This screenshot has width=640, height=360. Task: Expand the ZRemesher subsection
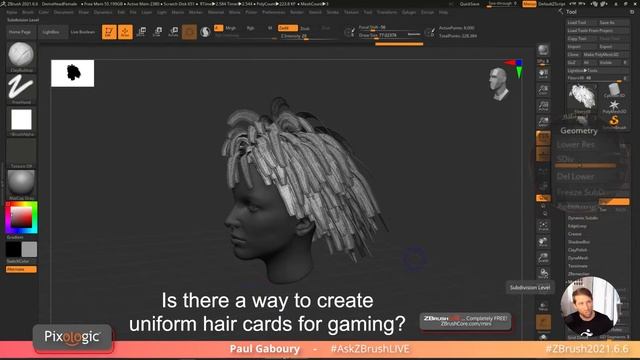click(x=578, y=274)
